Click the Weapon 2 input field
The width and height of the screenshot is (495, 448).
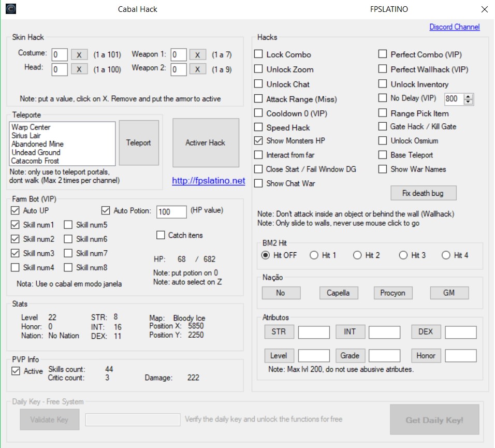click(178, 69)
